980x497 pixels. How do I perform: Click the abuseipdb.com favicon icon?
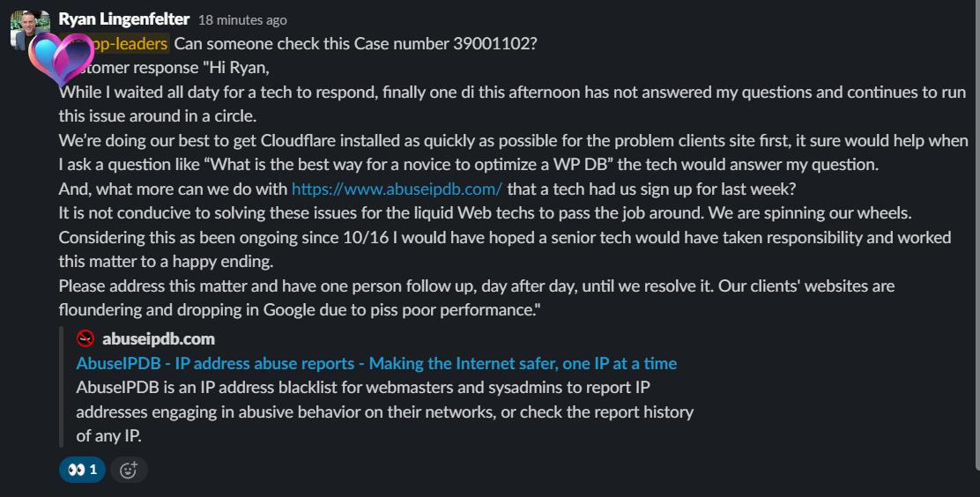click(x=85, y=339)
